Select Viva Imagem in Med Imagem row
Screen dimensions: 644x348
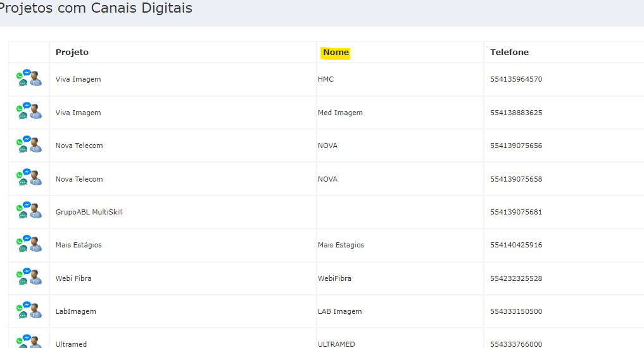78,113
